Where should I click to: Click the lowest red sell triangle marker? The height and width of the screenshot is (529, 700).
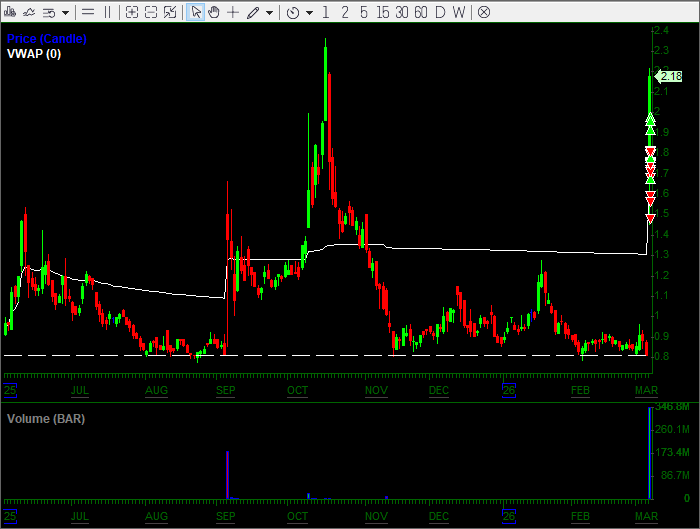(x=650, y=218)
